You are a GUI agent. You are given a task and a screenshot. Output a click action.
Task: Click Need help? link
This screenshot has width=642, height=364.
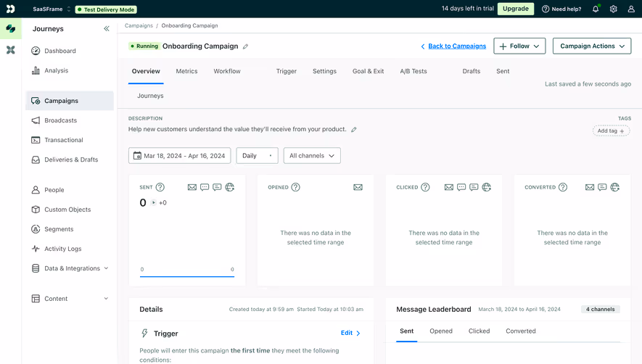tap(561, 9)
